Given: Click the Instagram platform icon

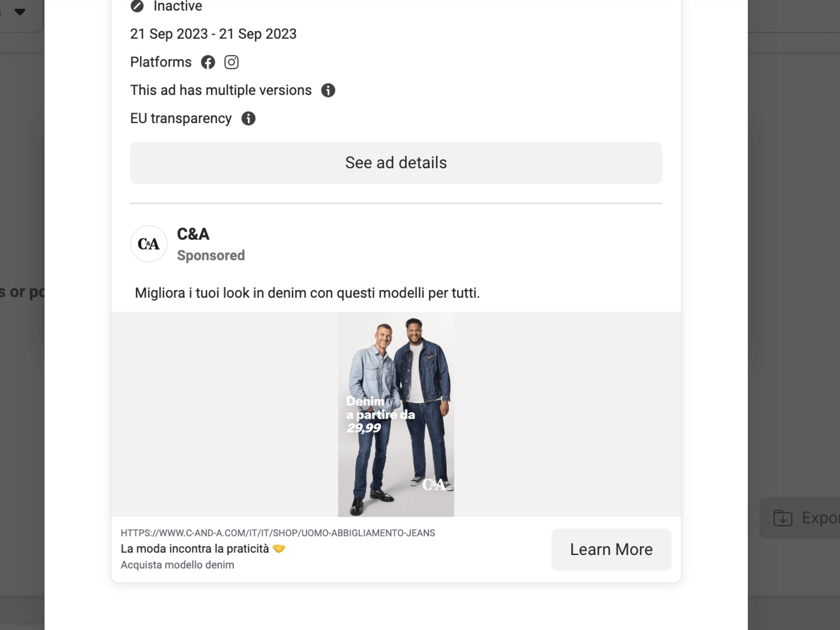Looking at the screenshot, I should [x=231, y=62].
